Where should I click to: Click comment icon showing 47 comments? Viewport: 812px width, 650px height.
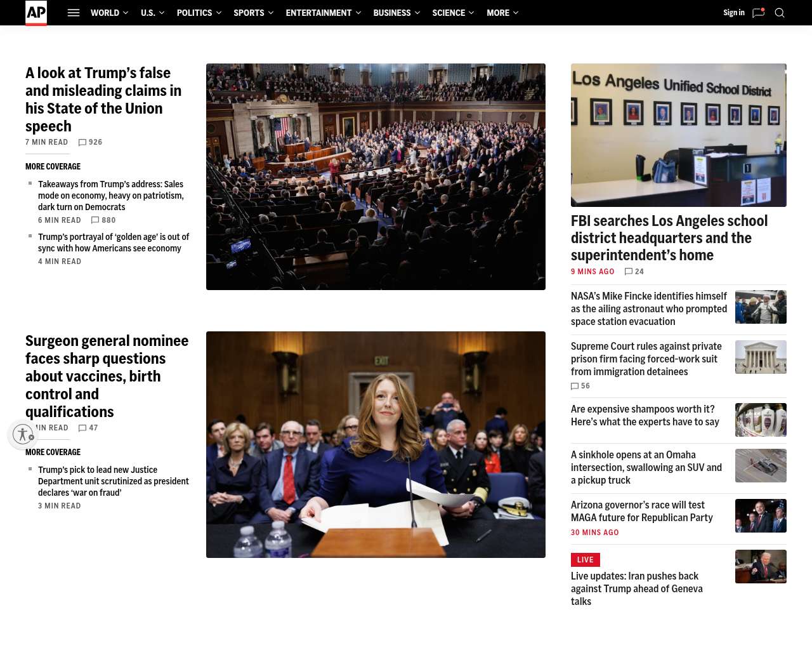click(x=82, y=428)
